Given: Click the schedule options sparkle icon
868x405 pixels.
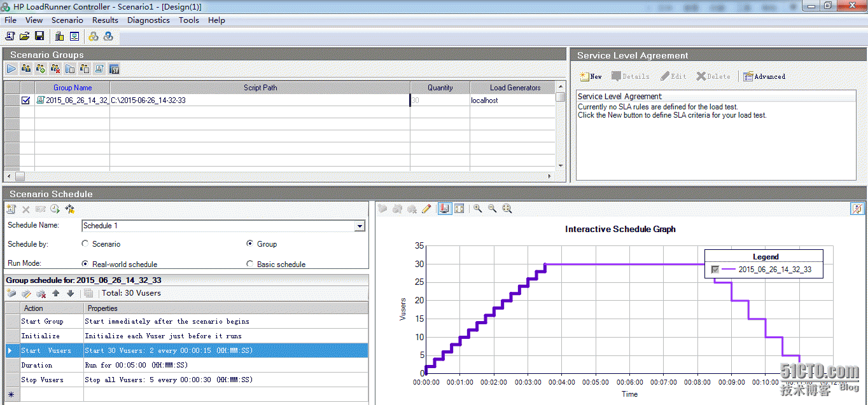Looking at the screenshot, I should [70, 209].
